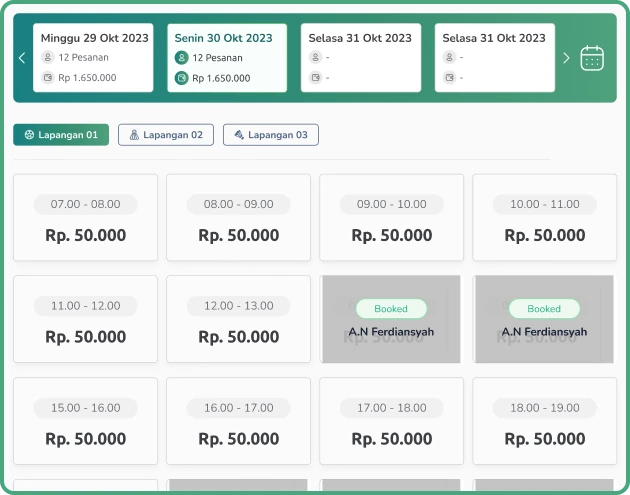630x495 pixels.
Task: Choose the 10.00 - 11.00 time slot
Action: 545,217
